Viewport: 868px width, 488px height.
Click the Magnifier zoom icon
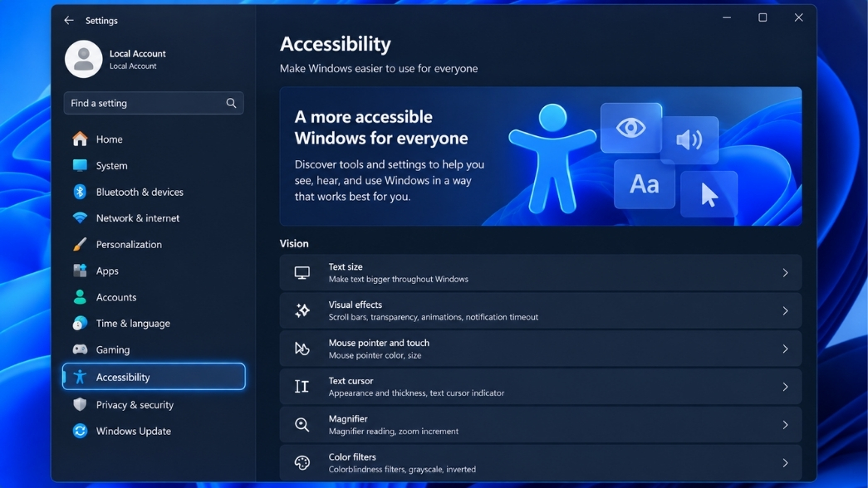(302, 425)
